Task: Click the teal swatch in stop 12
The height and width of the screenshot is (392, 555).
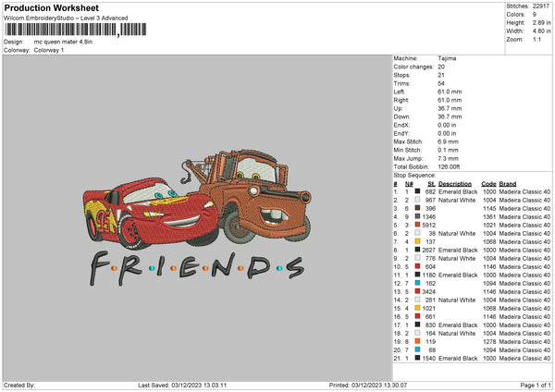Action: pos(418,284)
